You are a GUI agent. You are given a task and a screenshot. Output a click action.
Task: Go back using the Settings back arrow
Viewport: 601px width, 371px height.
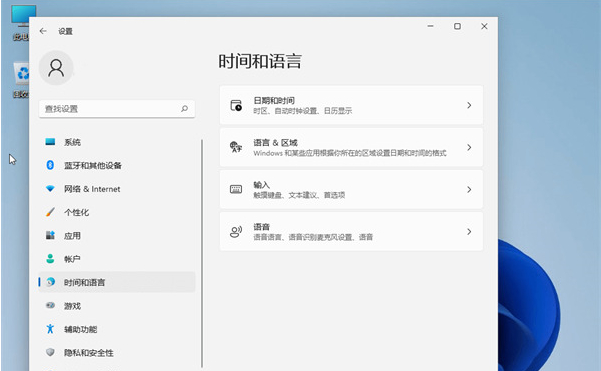pyautogui.click(x=43, y=31)
